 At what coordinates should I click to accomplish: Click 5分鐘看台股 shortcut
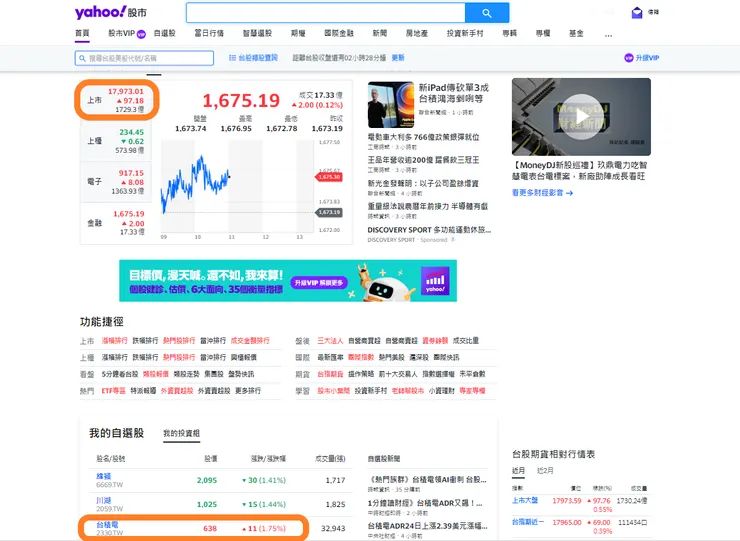(120, 374)
